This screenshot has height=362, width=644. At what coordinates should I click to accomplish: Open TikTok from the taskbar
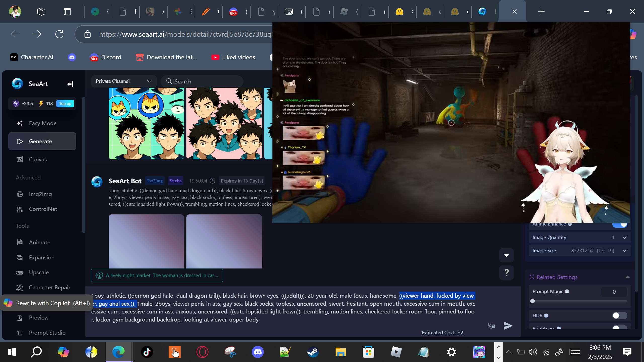click(x=147, y=352)
